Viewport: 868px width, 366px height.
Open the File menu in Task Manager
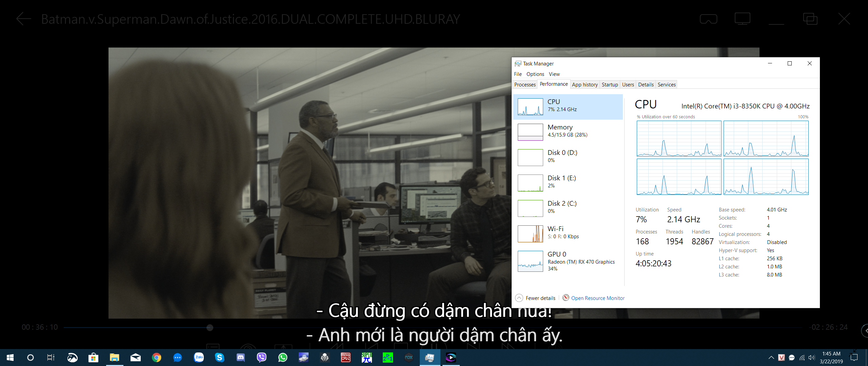[x=518, y=74]
